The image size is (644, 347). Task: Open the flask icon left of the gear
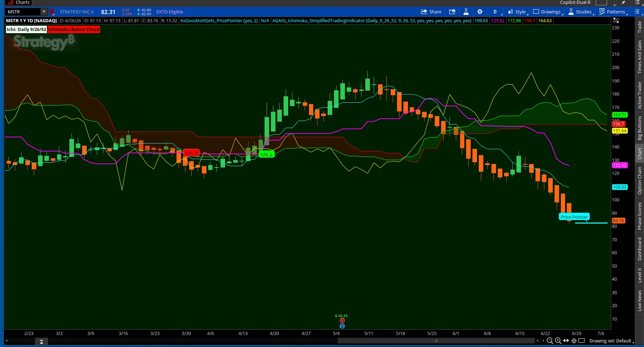[x=466, y=12]
